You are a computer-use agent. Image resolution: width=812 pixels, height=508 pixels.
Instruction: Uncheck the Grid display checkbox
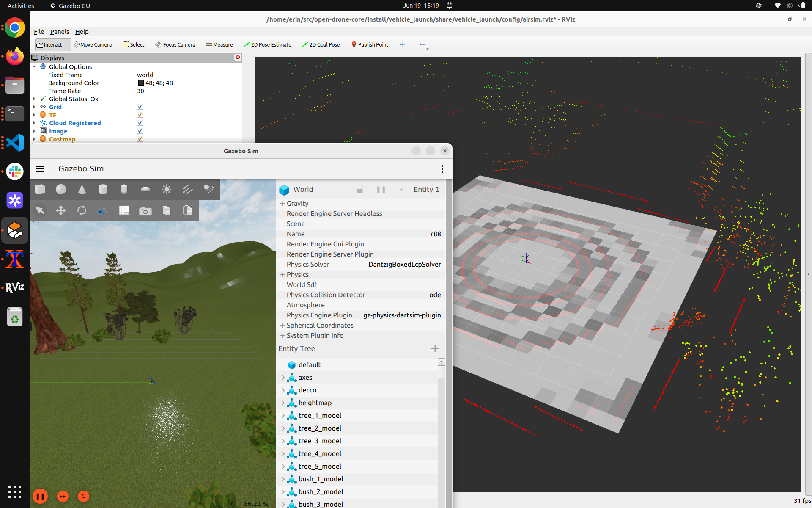140,107
